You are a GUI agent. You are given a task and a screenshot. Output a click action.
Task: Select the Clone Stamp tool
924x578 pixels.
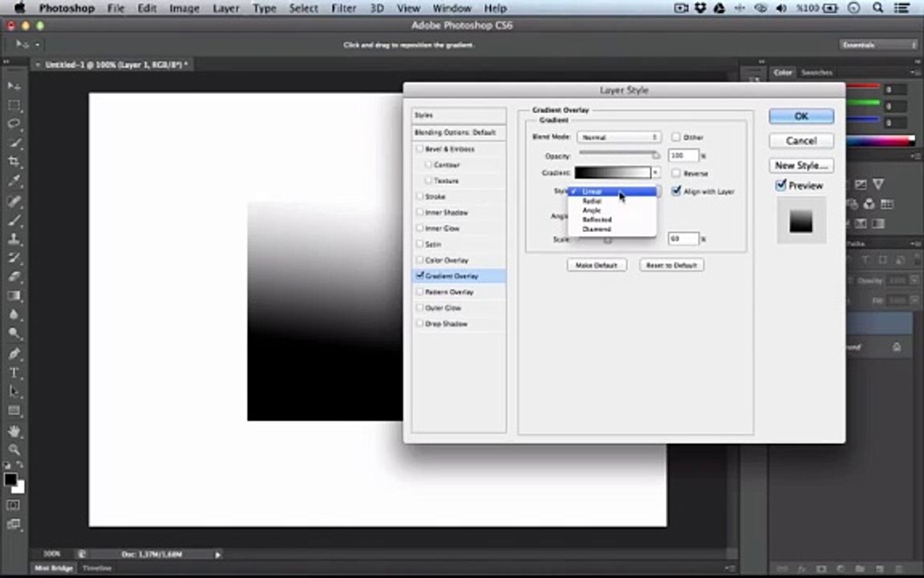[x=14, y=239]
